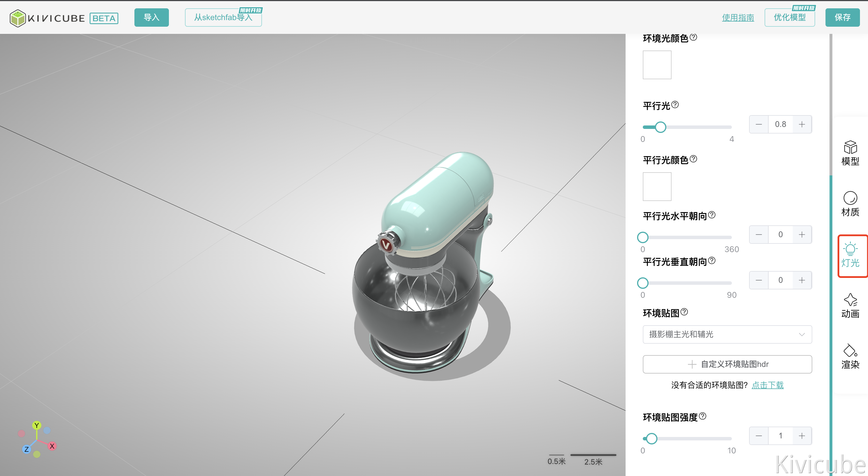Click the 自定义环境贴图hdr upload button
The width and height of the screenshot is (868, 476).
pos(727,364)
